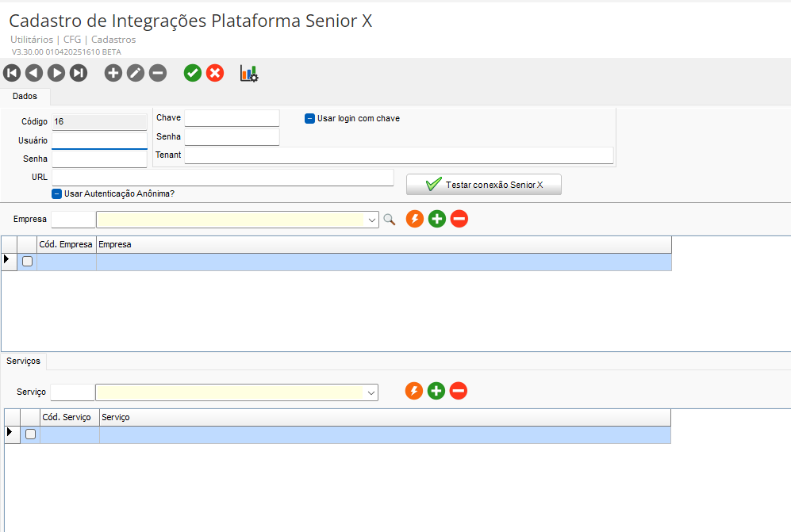Cancel changes with the red X icon
The width and height of the screenshot is (791, 532).
[x=215, y=74]
